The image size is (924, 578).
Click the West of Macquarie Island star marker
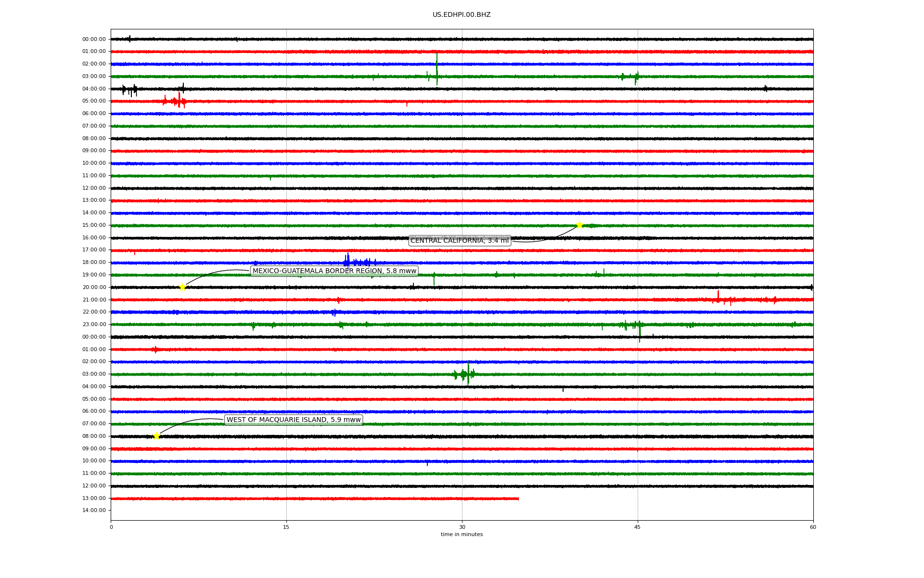156,436
